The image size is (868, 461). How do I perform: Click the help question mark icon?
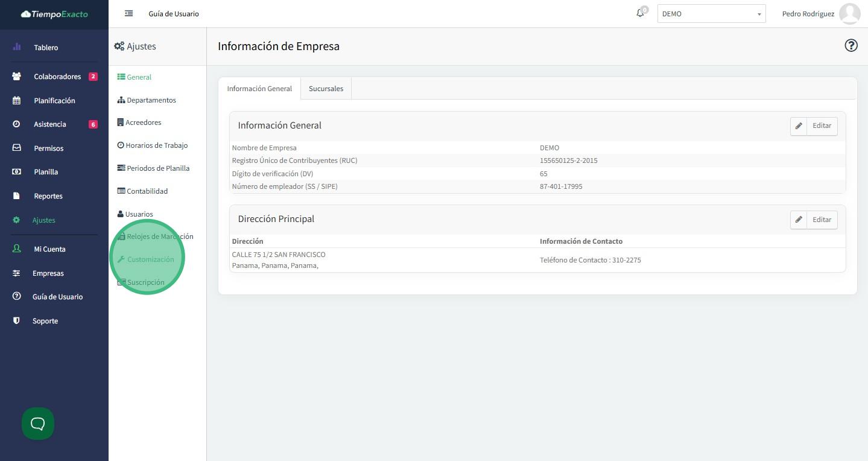click(x=851, y=45)
